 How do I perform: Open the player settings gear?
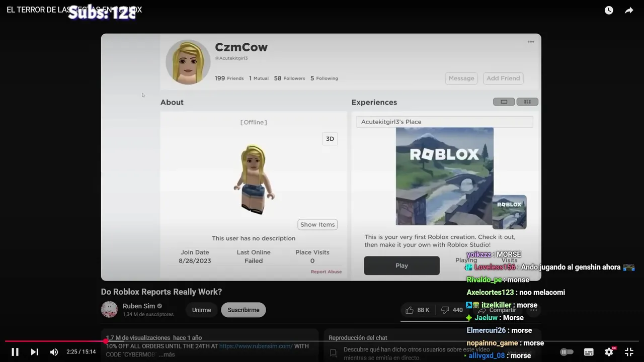coord(609,352)
